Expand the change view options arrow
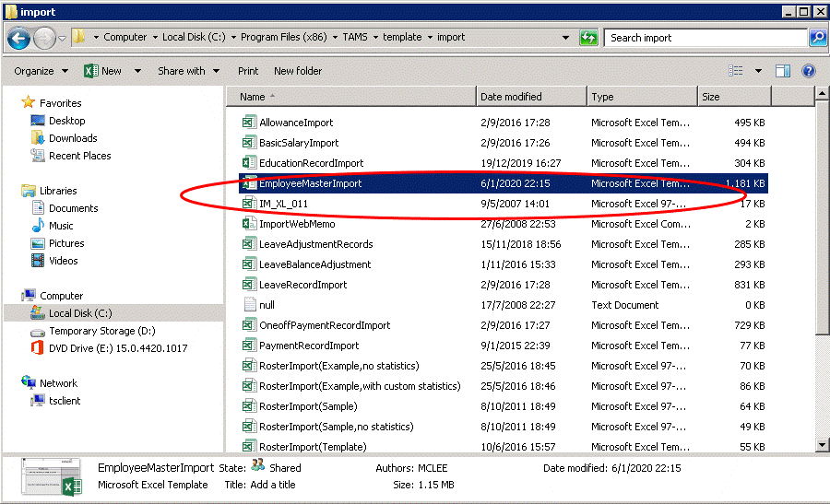The height and width of the screenshot is (504, 830). point(758,71)
